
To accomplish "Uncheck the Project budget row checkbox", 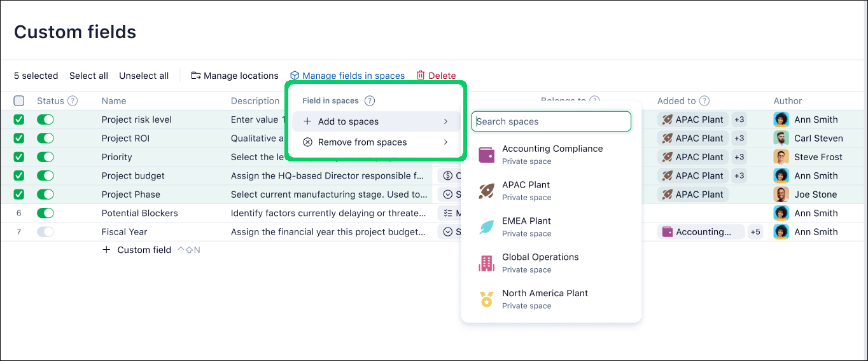I will point(19,175).
